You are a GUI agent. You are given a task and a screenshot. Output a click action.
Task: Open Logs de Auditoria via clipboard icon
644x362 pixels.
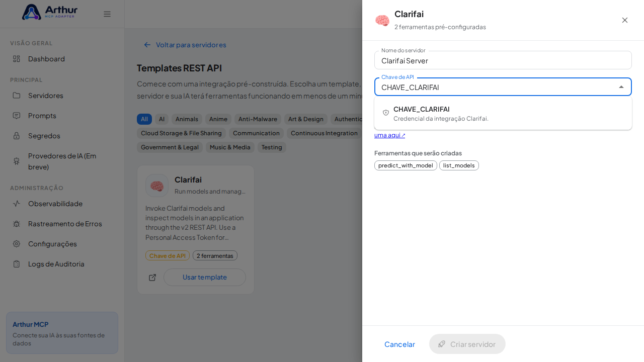coord(17,264)
